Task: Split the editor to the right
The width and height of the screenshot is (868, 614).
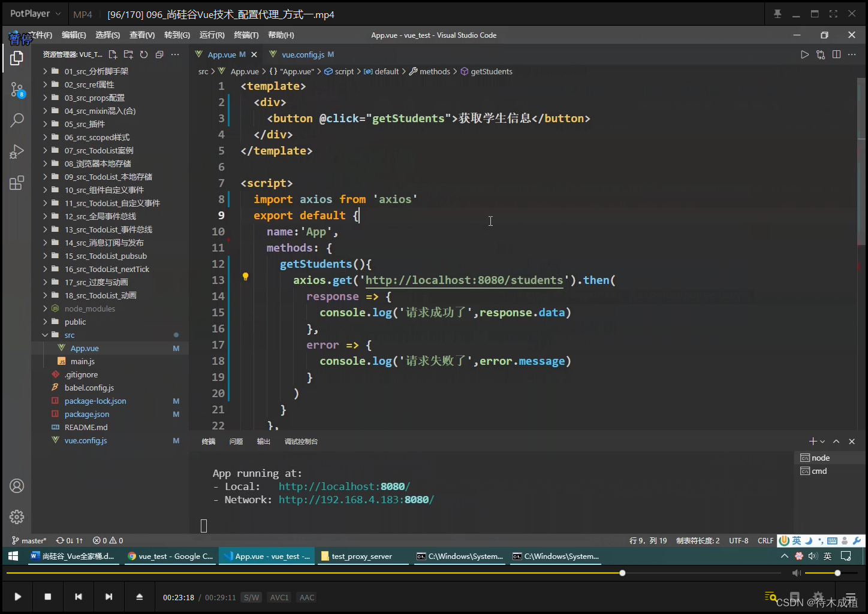Action: [x=836, y=55]
